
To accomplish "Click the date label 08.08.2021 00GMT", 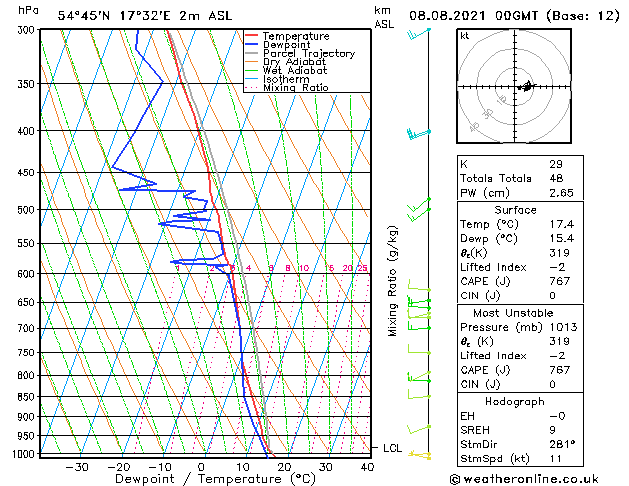I will tap(474, 16).
